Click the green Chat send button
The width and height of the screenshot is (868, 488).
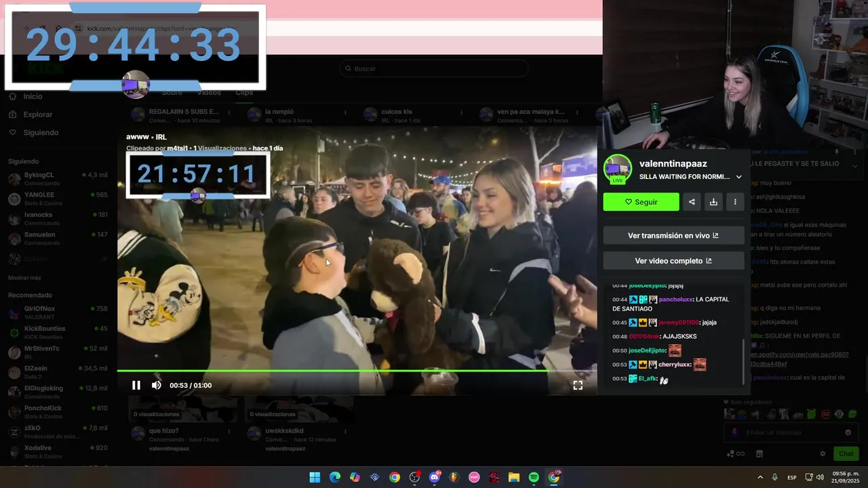tap(846, 453)
